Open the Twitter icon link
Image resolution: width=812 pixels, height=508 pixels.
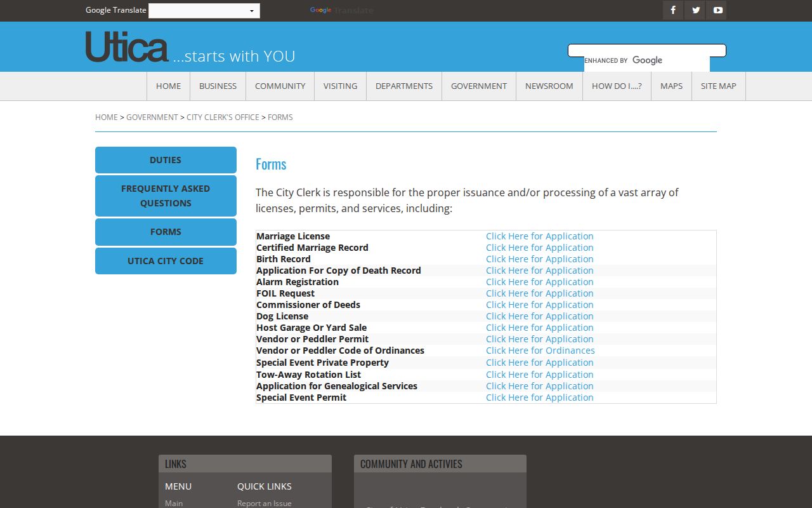click(695, 10)
